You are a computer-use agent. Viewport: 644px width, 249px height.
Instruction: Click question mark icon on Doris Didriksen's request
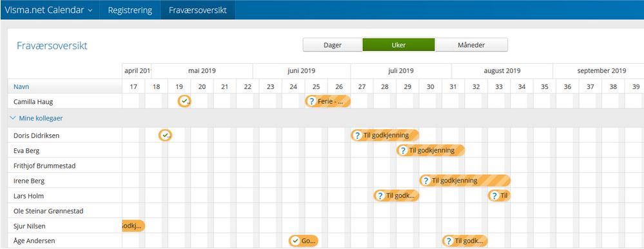tap(357, 135)
